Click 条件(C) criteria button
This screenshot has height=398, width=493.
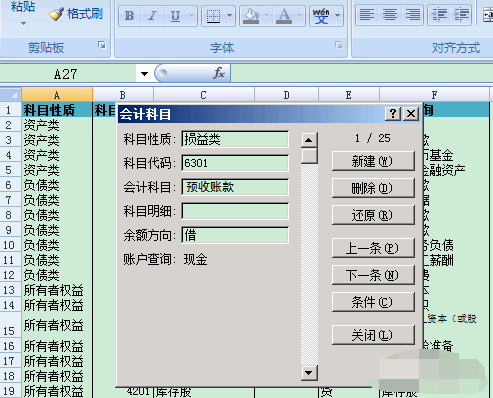click(x=373, y=302)
